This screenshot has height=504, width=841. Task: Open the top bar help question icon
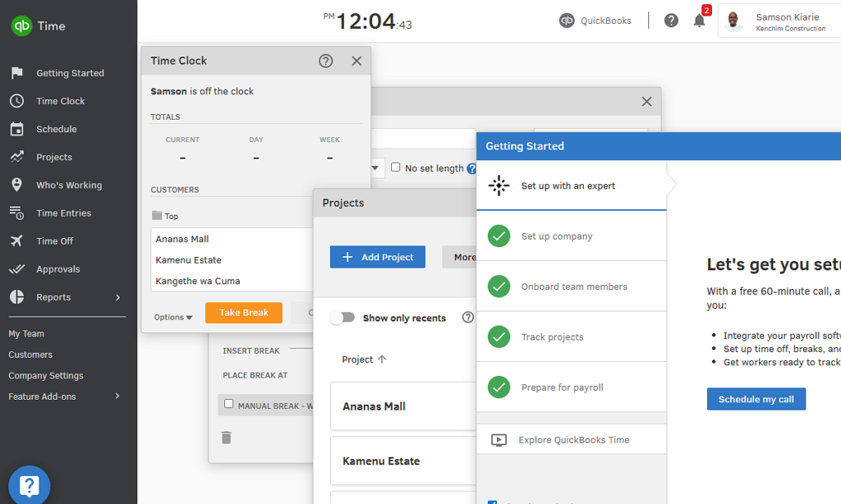(671, 21)
